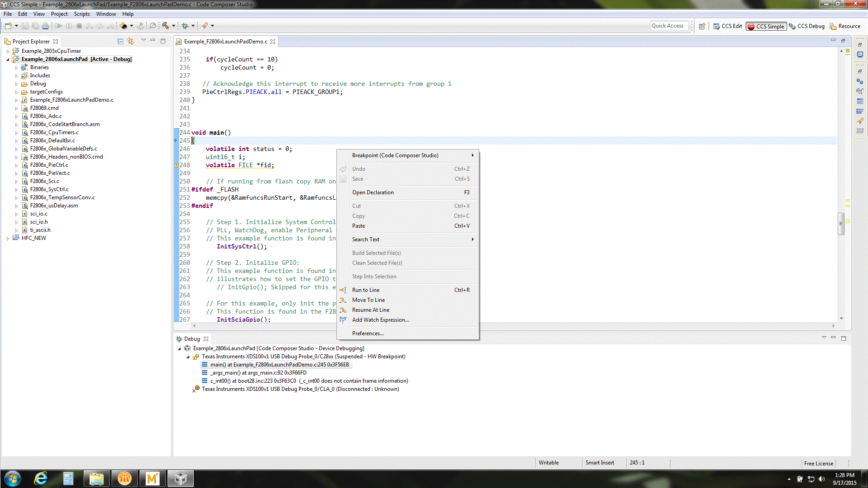Open Project Explorer view menu dropdown arrow
This screenshot has height=488, width=868.
coord(143,41)
